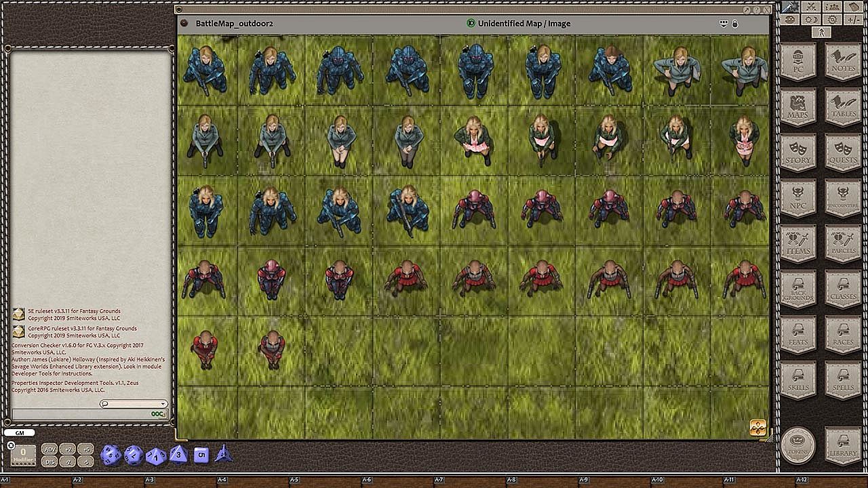This screenshot has width=868, height=488.
Task: Open the modifier stack gear button
Action: [x=11, y=445]
